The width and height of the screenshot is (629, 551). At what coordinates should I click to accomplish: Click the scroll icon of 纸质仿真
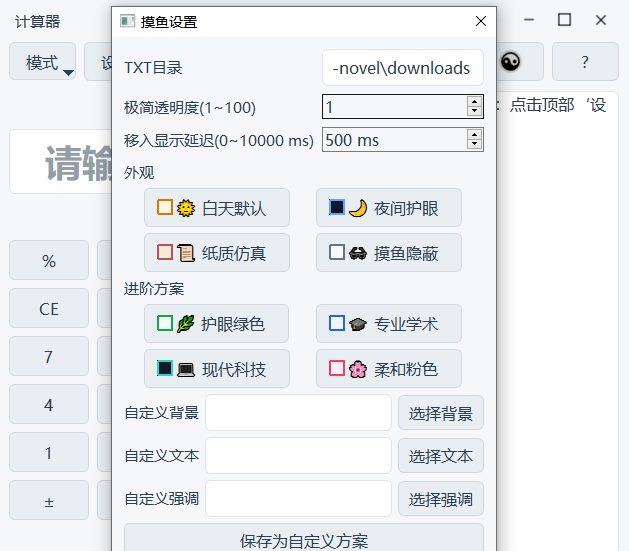click(186, 253)
